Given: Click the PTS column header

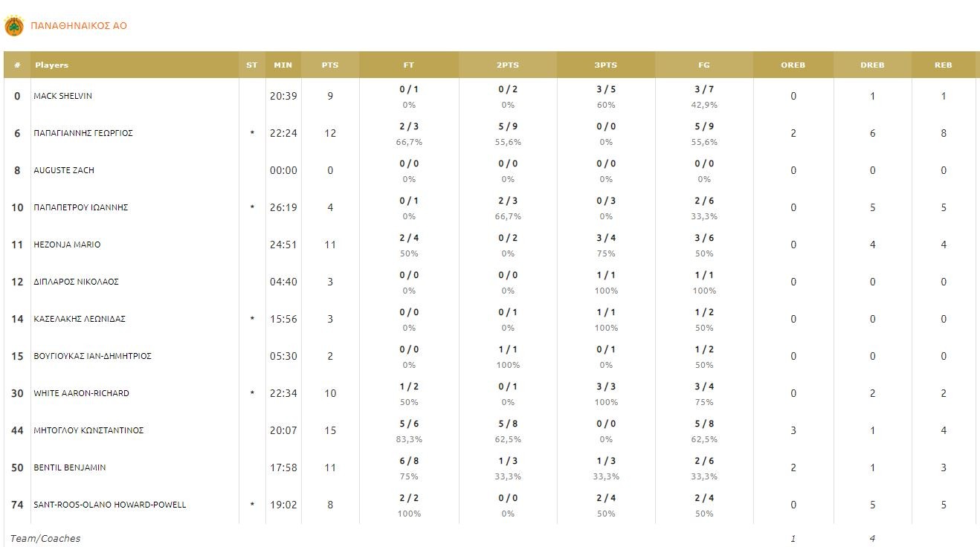Looking at the screenshot, I should pyautogui.click(x=330, y=65).
